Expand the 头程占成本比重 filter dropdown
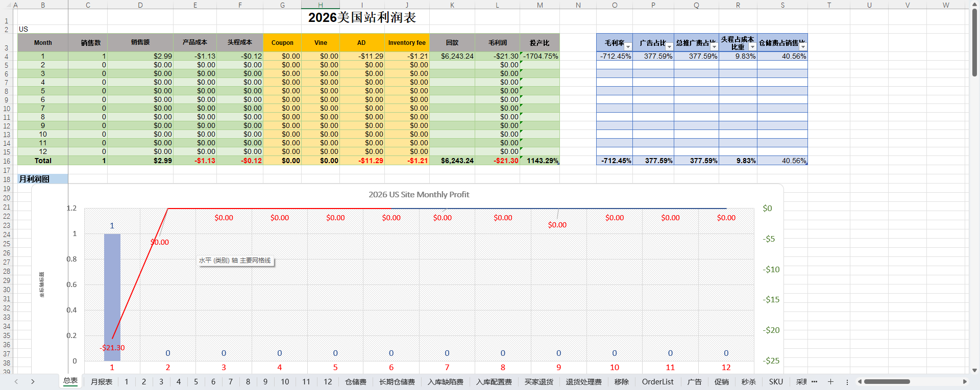 point(752,47)
